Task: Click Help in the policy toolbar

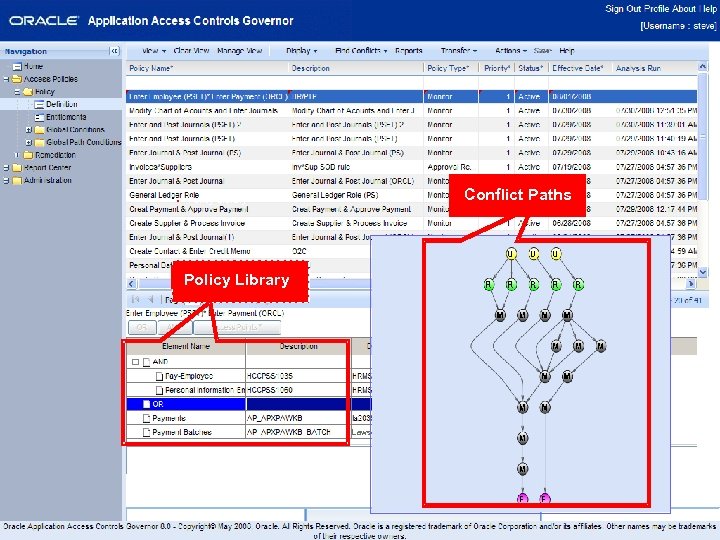Action: 567,51
